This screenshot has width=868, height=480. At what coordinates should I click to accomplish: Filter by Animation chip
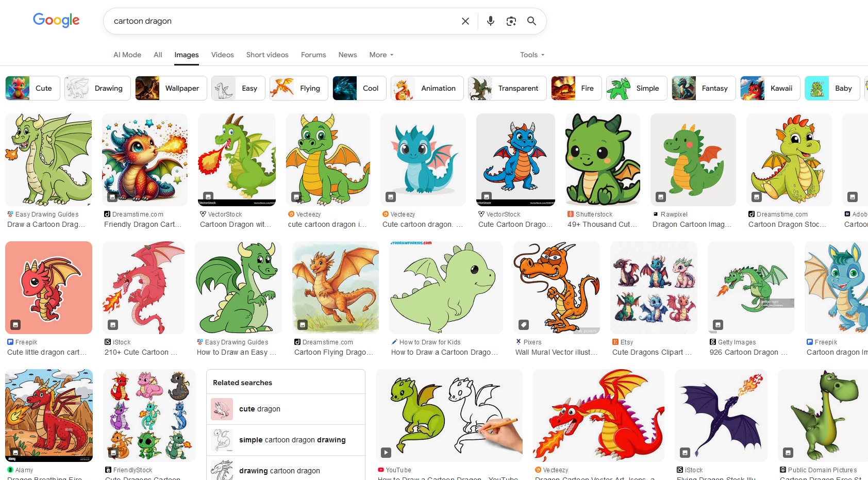click(x=427, y=88)
